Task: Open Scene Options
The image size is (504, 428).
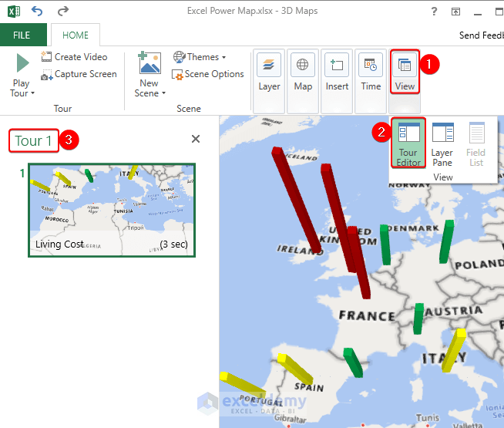Action: (x=208, y=74)
